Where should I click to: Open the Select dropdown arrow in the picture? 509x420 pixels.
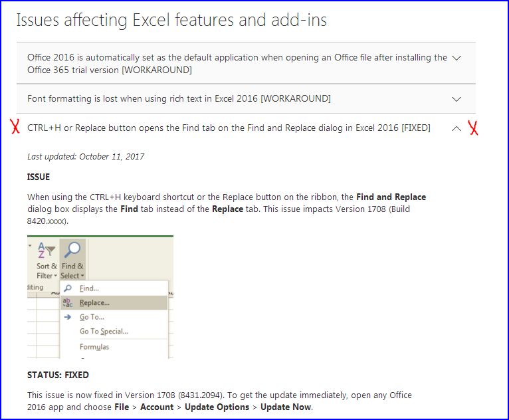(x=82, y=276)
